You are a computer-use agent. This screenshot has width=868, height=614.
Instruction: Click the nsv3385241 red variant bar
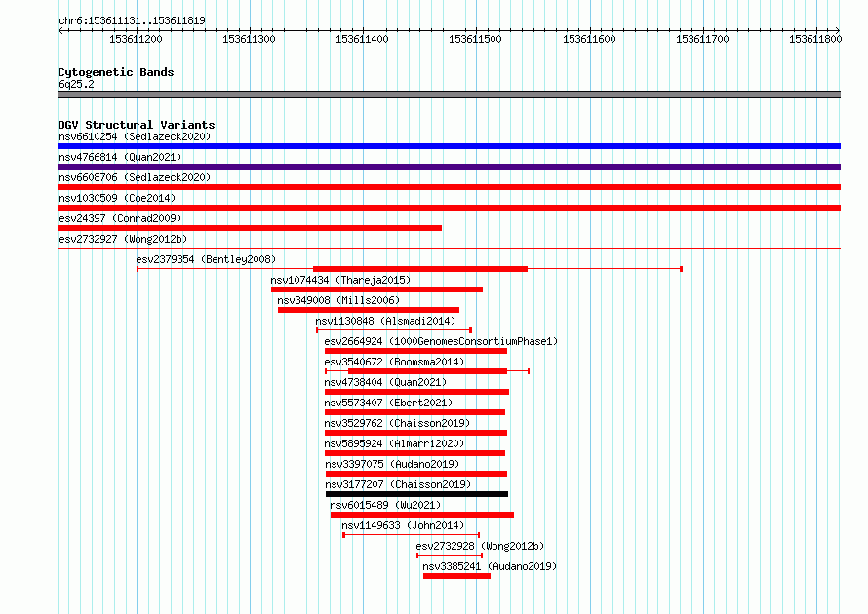click(456, 576)
